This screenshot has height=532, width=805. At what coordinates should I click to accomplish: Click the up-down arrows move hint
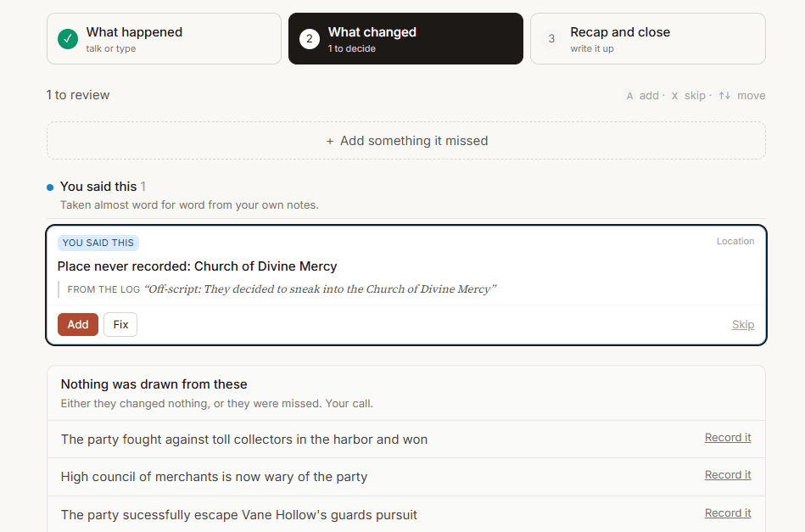coord(742,96)
